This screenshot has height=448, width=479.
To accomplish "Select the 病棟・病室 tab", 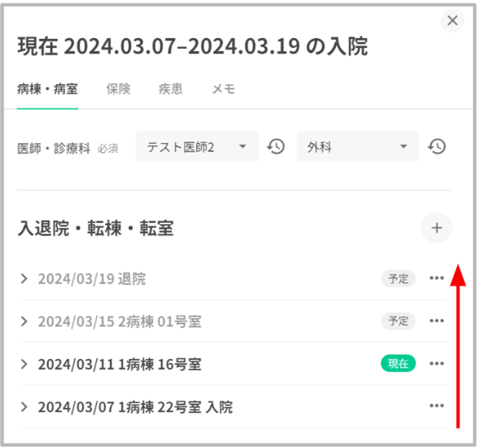I will click(x=47, y=89).
